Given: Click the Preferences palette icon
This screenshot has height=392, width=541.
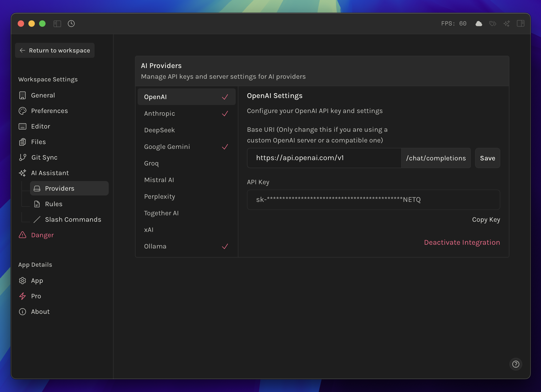Looking at the screenshot, I should [22, 111].
